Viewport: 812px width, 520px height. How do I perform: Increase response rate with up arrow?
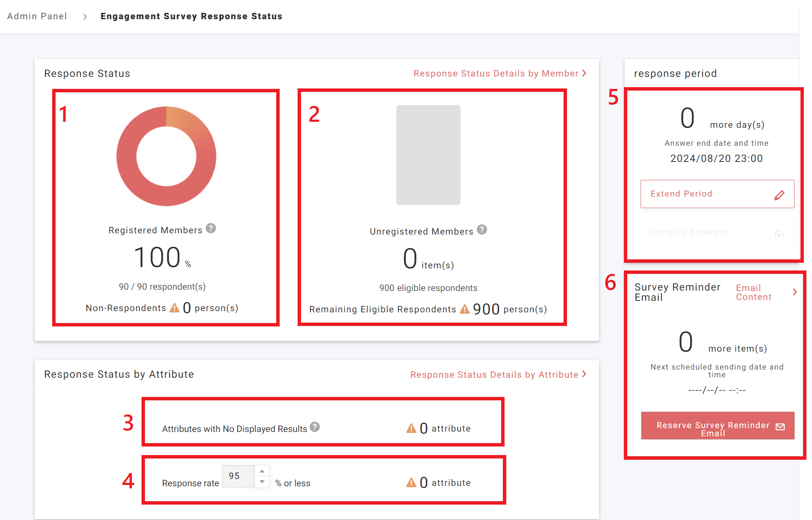click(262, 471)
